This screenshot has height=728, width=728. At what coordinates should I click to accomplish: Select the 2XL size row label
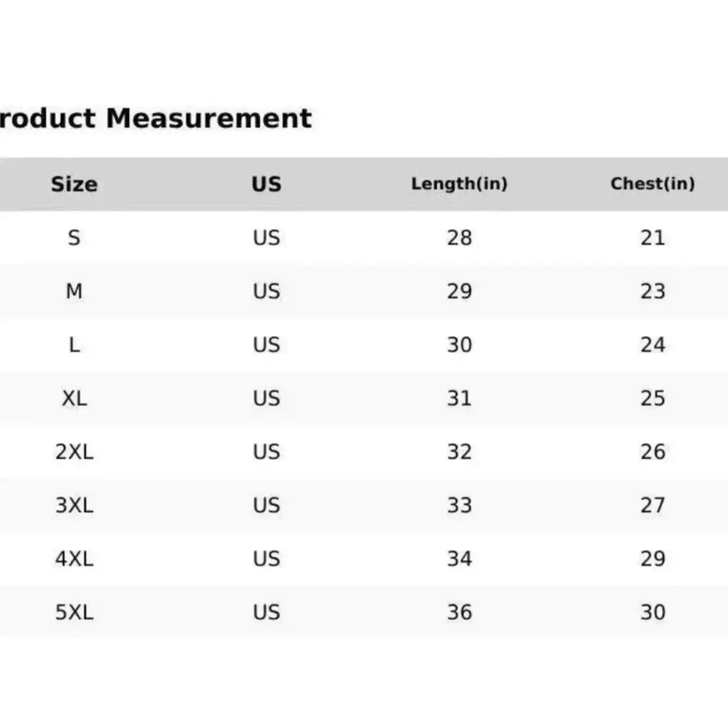pos(74,452)
